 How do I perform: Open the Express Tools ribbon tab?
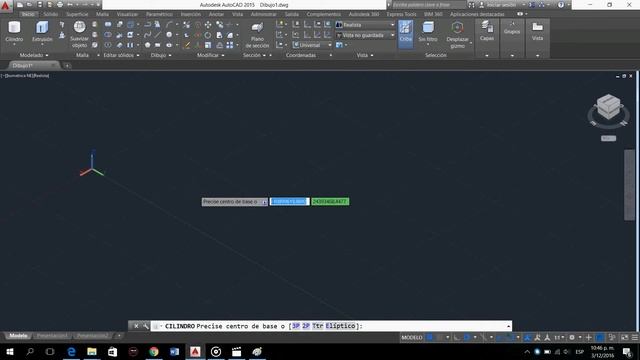tap(401, 14)
